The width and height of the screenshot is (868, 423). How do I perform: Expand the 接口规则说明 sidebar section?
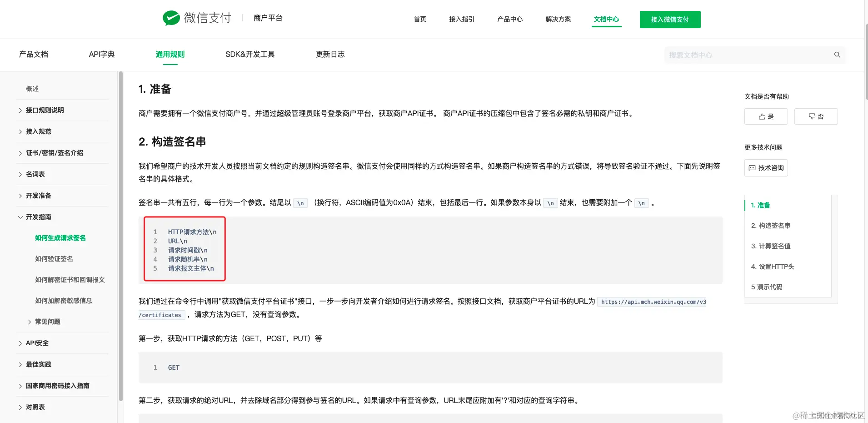coord(45,110)
